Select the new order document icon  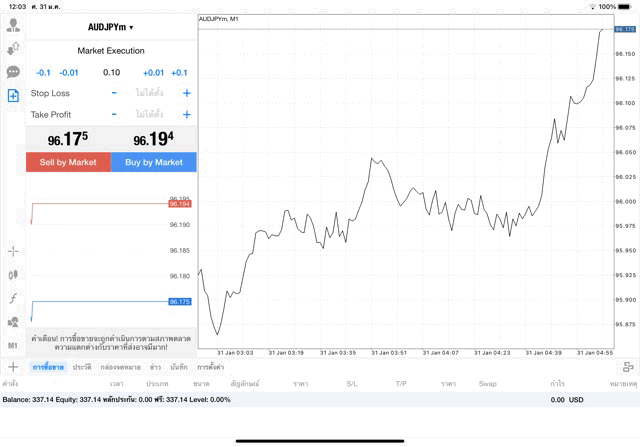coord(13,96)
